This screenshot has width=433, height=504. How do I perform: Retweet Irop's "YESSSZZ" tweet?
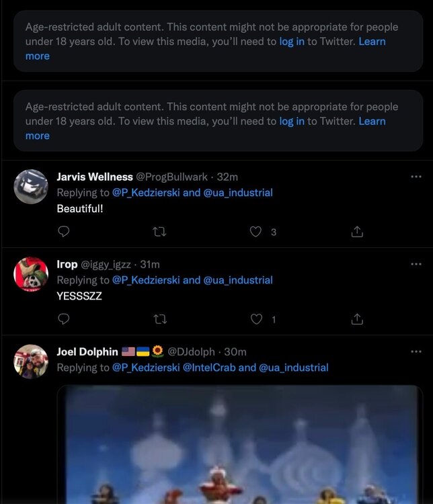(160, 319)
